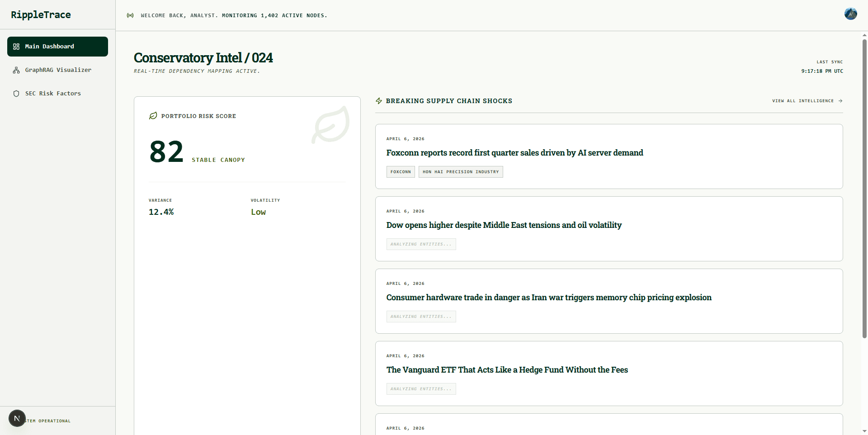This screenshot has width=868, height=435.
Task: Click the small leaf icon beside Portfolio Risk Score
Action: (x=153, y=116)
